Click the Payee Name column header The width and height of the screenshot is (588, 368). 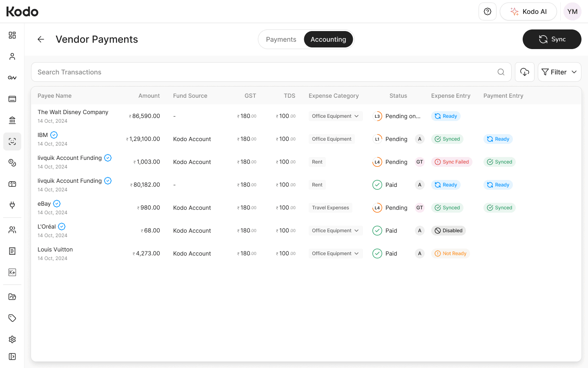[x=55, y=96]
